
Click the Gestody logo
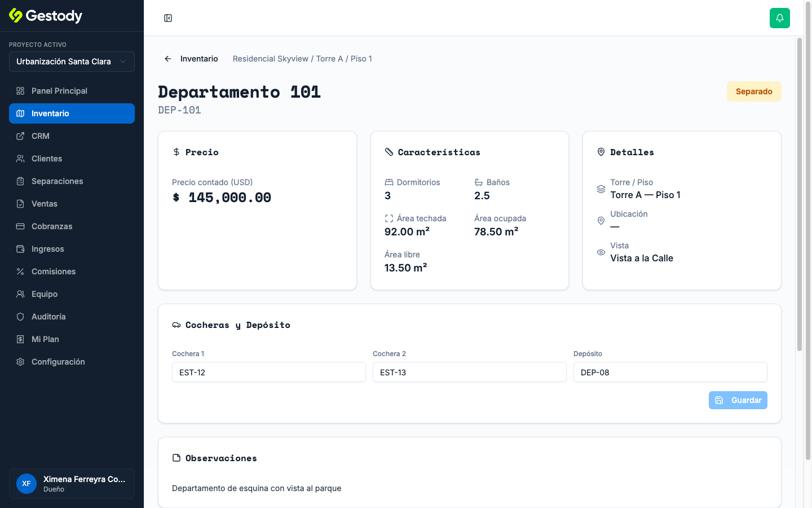point(46,16)
